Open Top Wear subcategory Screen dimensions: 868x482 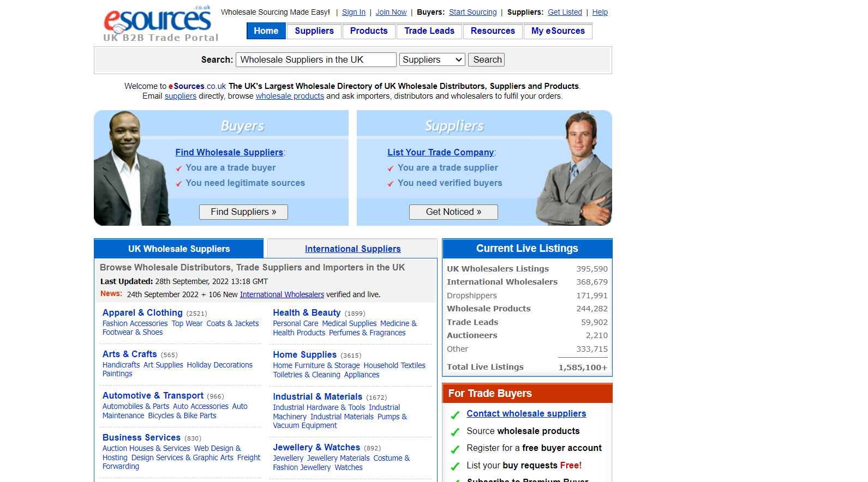(x=187, y=323)
